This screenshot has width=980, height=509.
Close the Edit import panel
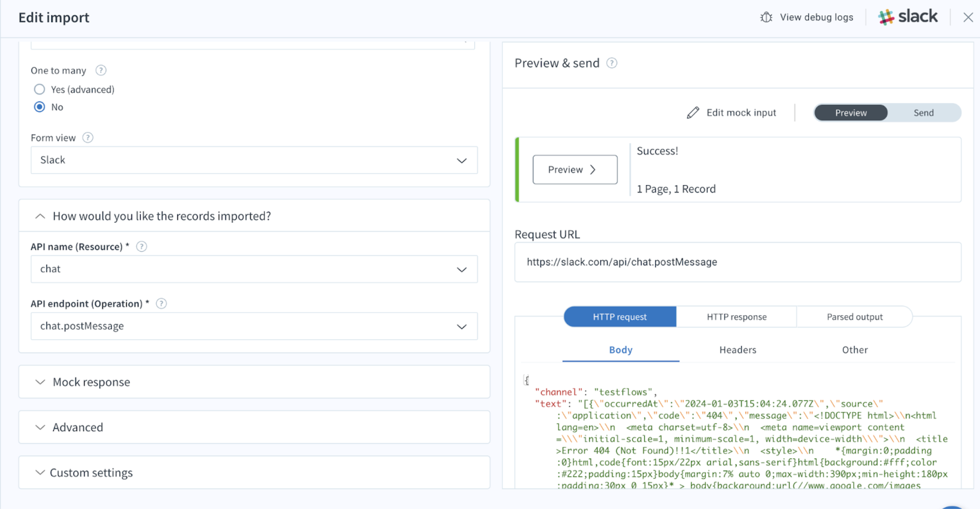pos(968,18)
